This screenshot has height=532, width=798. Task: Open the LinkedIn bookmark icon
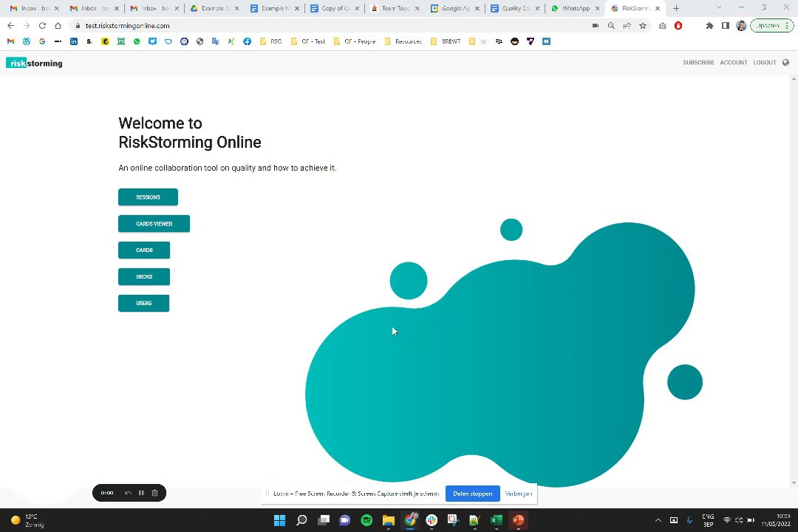click(x=74, y=41)
